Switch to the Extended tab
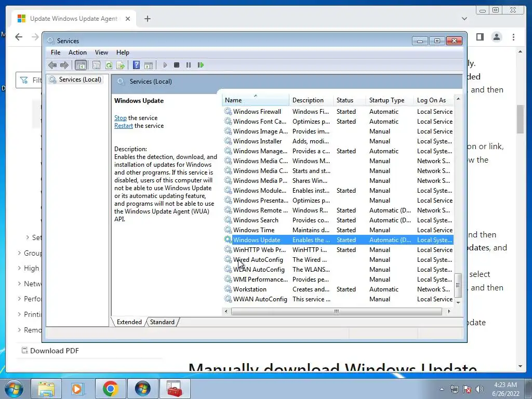 [x=129, y=322]
